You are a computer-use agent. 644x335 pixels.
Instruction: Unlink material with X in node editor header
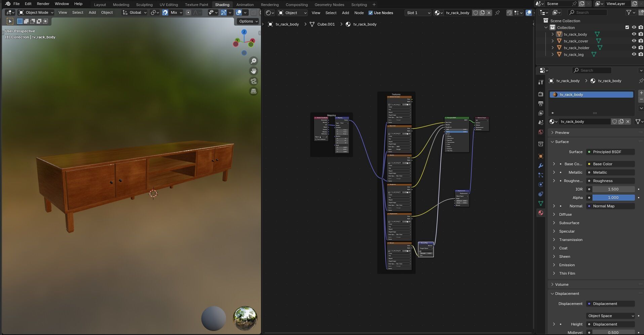(489, 13)
